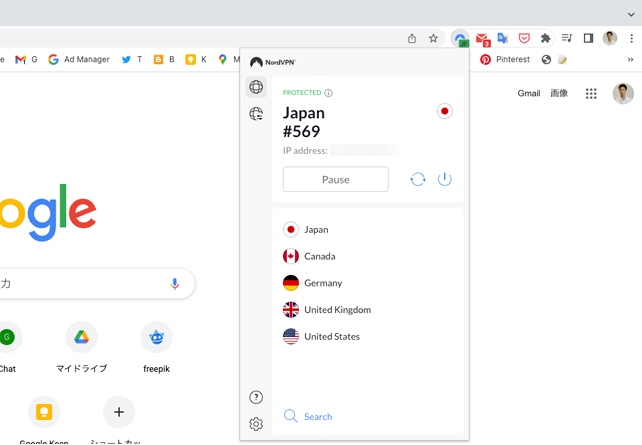Open the Gmail bookmark labeled G
The image size is (642, 445).
point(26,60)
